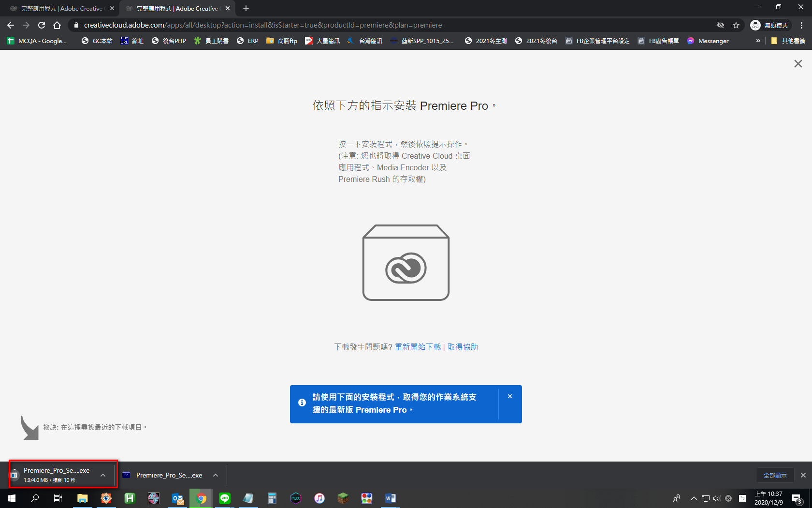This screenshot has width=812, height=508.
Task: Open LINE app in the taskbar
Action: click(225, 498)
